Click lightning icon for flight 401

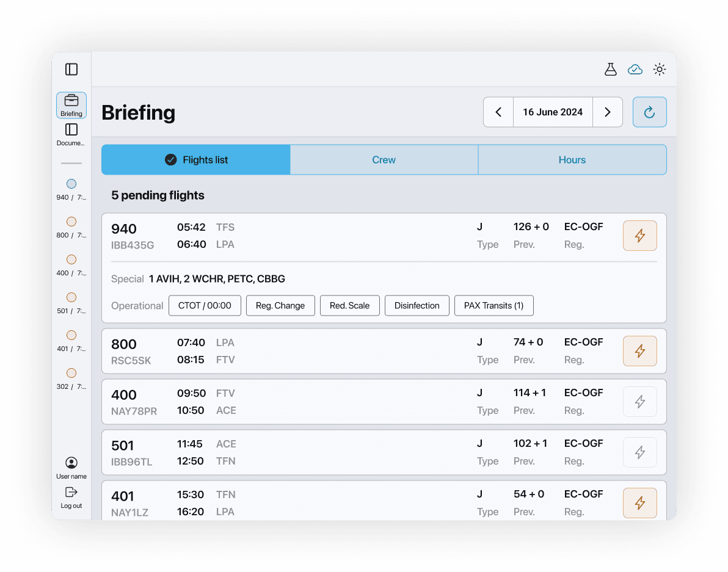tap(640, 503)
